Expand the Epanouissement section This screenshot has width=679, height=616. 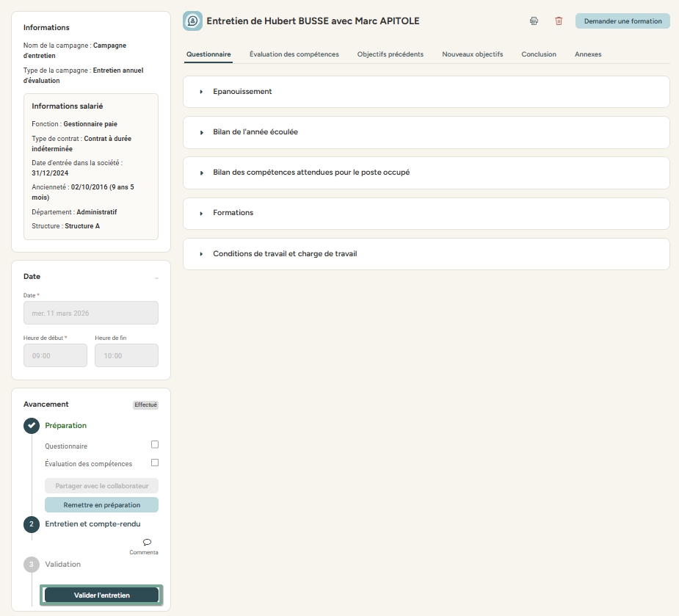click(x=242, y=92)
